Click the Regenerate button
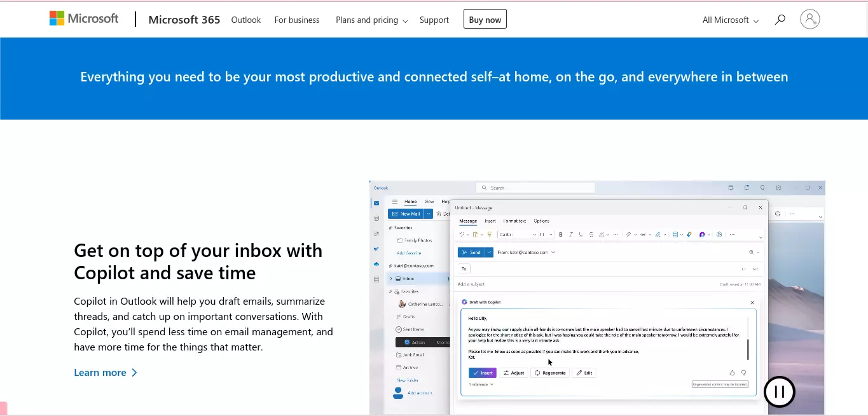 (x=550, y=373)
